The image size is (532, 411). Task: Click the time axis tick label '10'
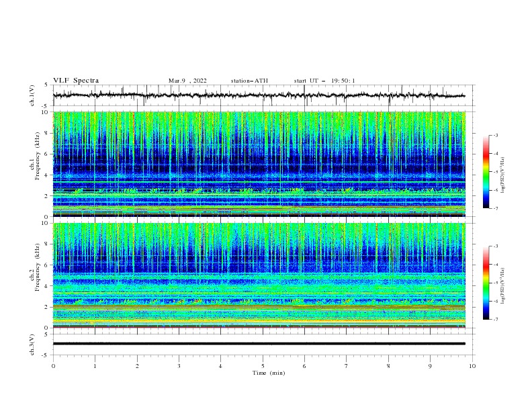click(x=472, y=366)
